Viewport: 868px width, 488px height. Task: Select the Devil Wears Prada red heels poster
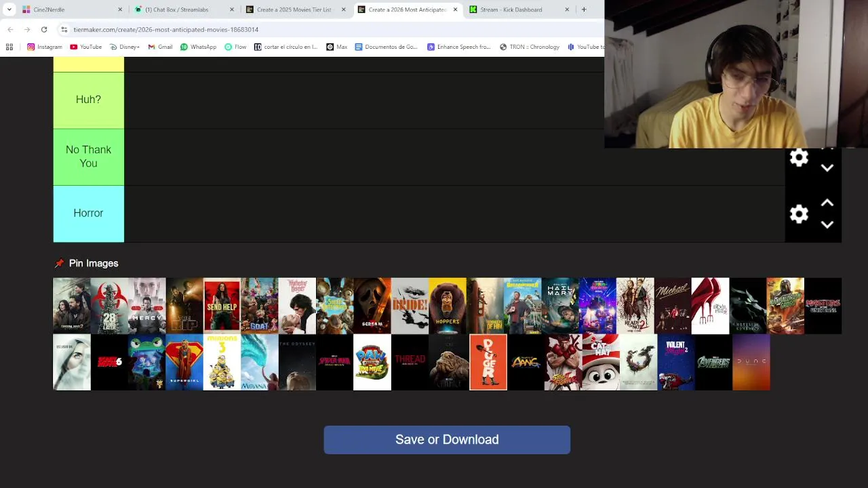(x=710, y=306)
